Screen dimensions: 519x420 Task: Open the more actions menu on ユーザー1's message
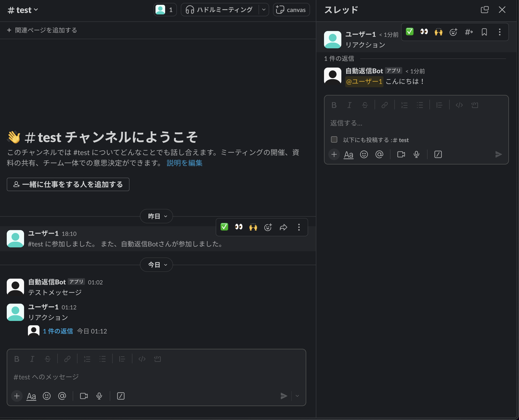pyautogui.click(x=298, y=227)
